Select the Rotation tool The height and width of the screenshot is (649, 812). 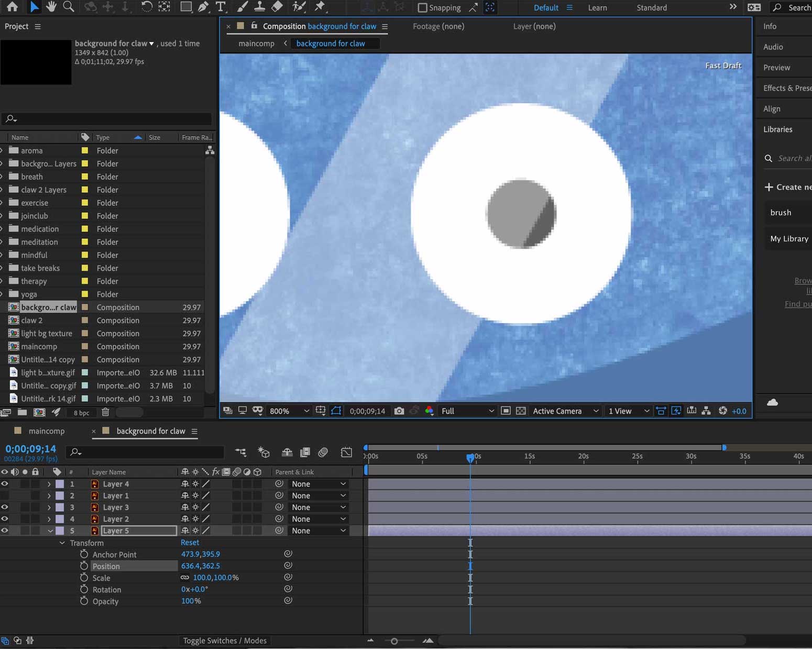[x=147, y=7]
